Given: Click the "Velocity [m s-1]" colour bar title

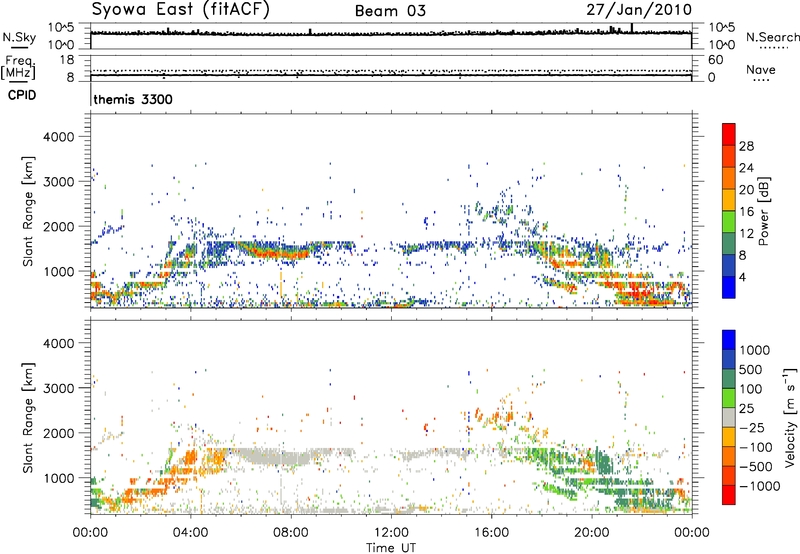Looking at the screenshot, I should [790, 418].
